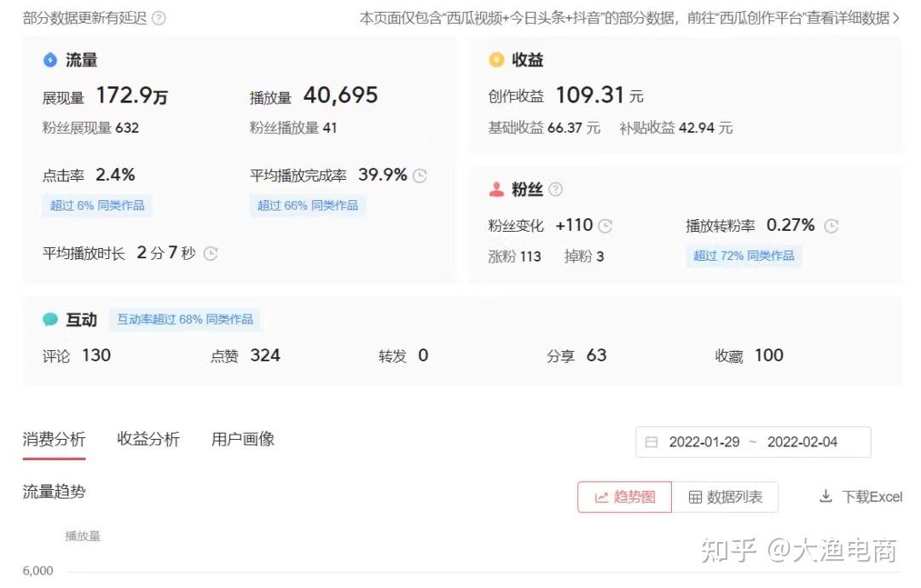The image size is (921, 588).
Task: Click help icon next to 粉丝 heading
Action: (x=555, y=189)
